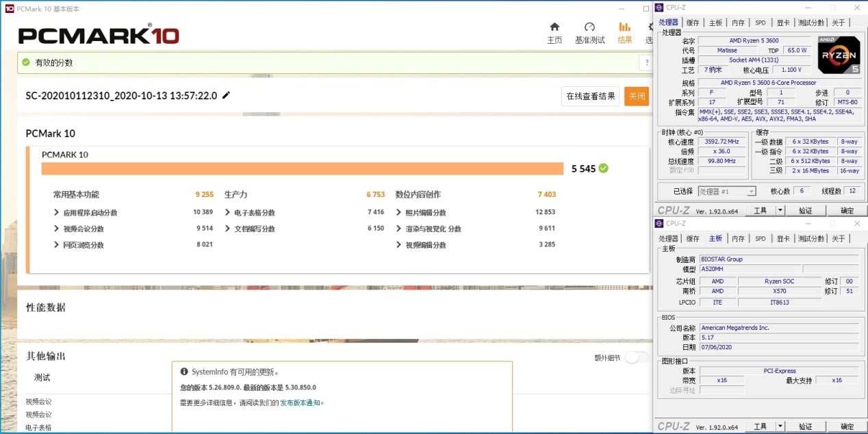This screenshot has height=434, width=868.
Task: Click the 数位内容创作 score 7 403
Action: [546, 194]
